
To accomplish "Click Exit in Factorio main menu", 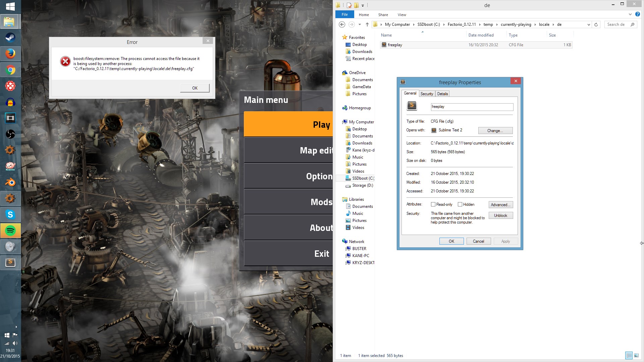I will coord(288,253).
